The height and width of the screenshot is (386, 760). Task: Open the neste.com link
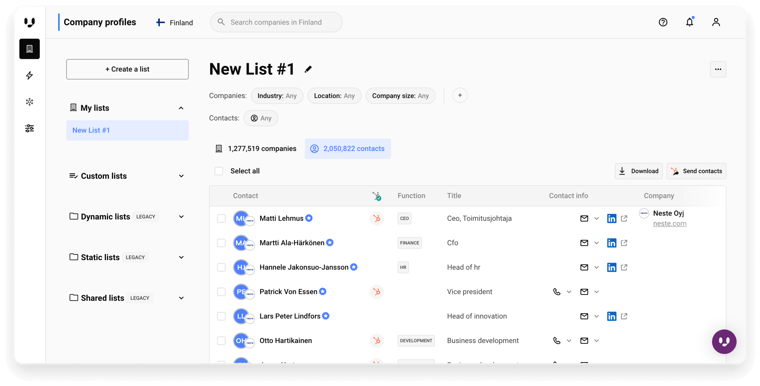[669, 224]
